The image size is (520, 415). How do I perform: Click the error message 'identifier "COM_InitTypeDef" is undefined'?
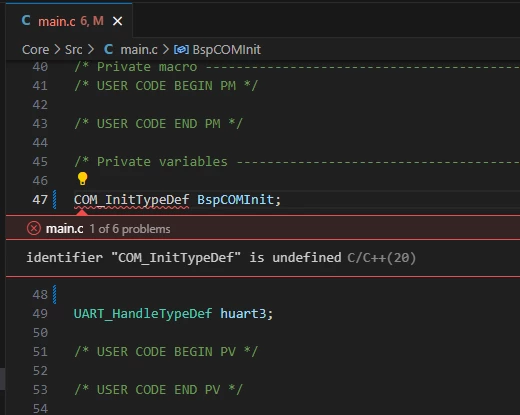pos(184,258)
